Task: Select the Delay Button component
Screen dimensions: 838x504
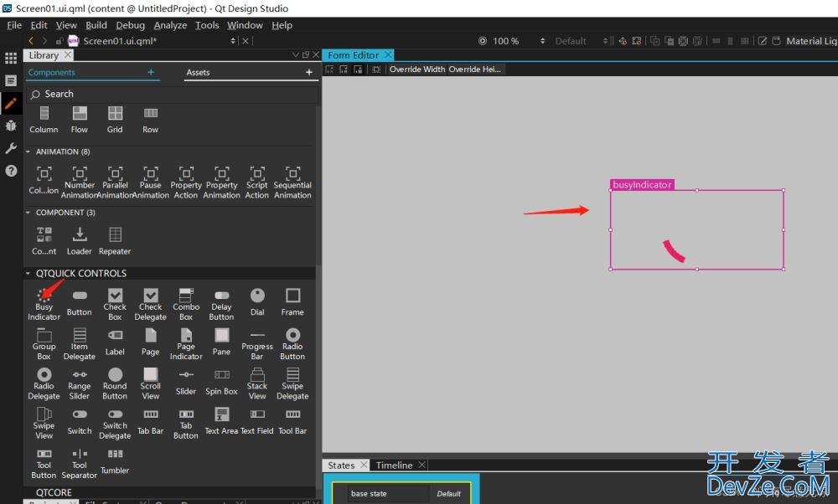Action: point(221,305)
